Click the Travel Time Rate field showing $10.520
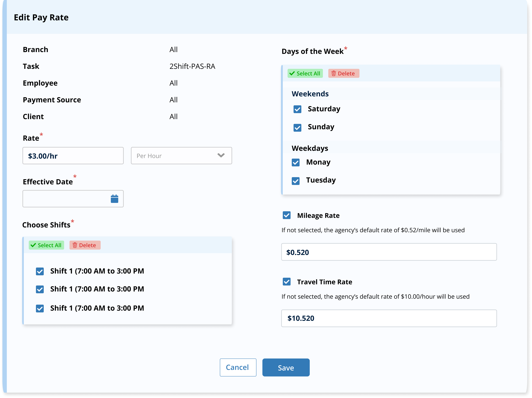532x398 pixels. click(389, 318)
